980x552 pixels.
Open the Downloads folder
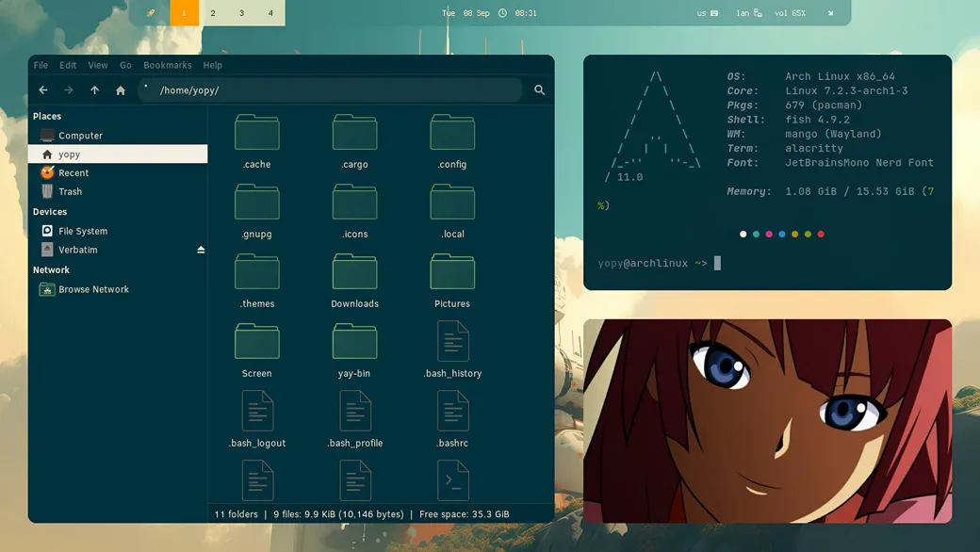click(x=354, y=281)
